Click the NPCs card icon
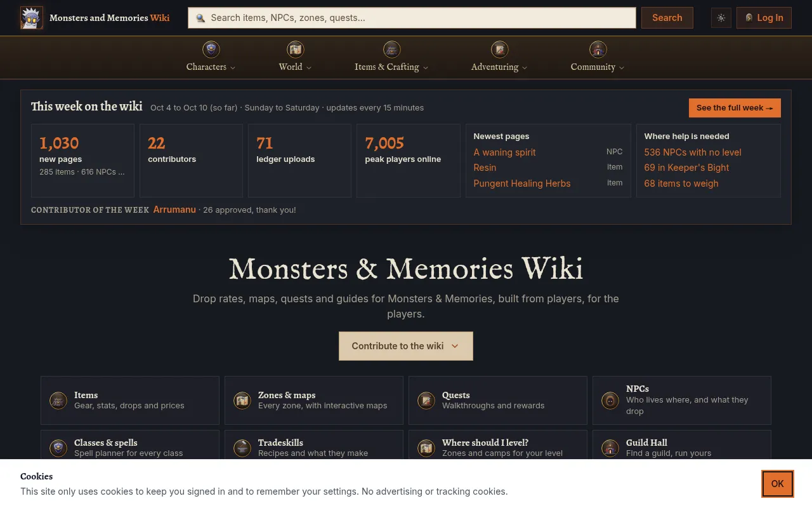This screenshot has height=508, width=812. 610,401
